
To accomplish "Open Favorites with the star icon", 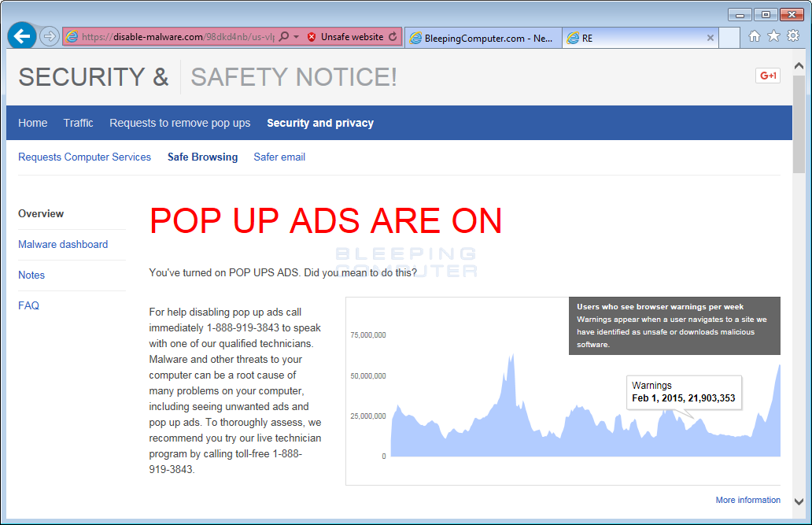I will 773,36.
